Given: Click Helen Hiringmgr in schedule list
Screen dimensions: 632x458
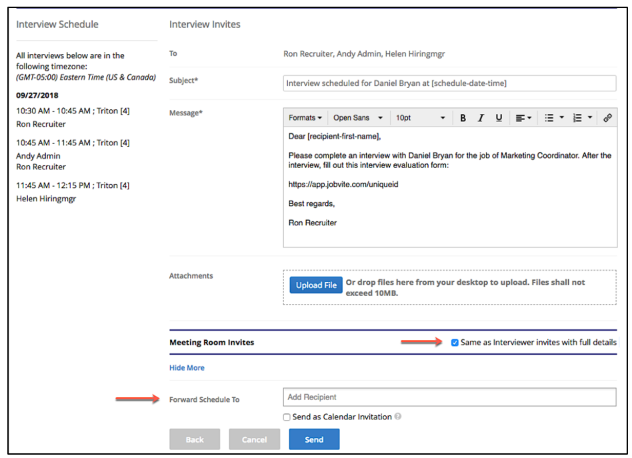Looking at the screenshot, I should coord(46,199).
